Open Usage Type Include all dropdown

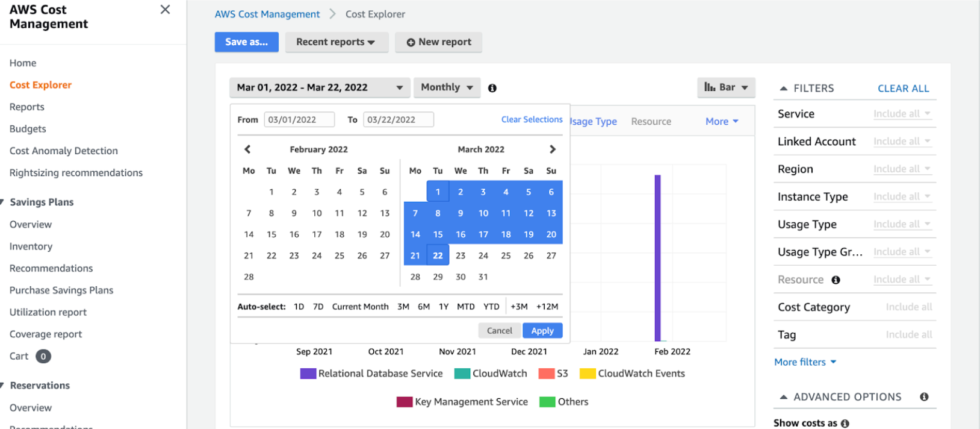(x=902, y=225)
